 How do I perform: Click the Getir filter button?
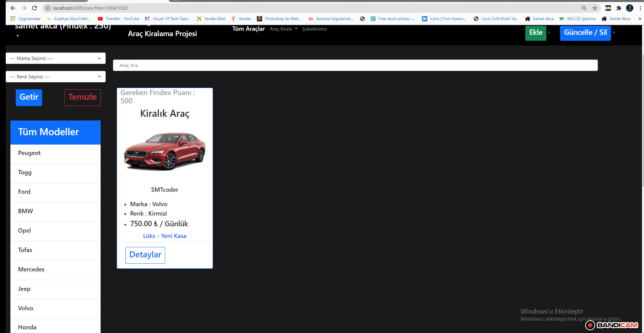coord(29,97)
